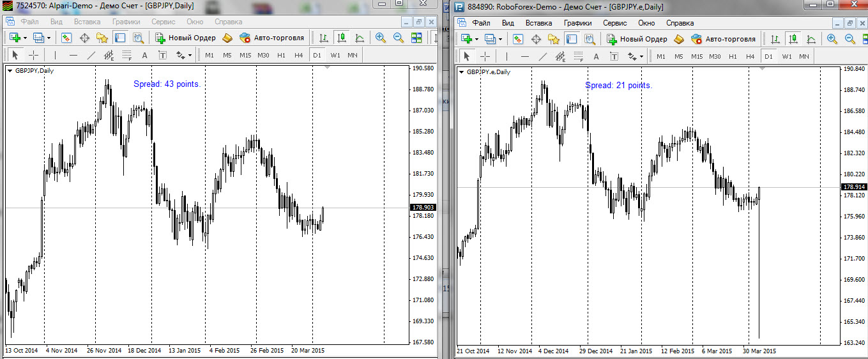The image size is (868, 359).
Task: Open Data Window crosshair icon in Alpari
Action: (84, 38)
